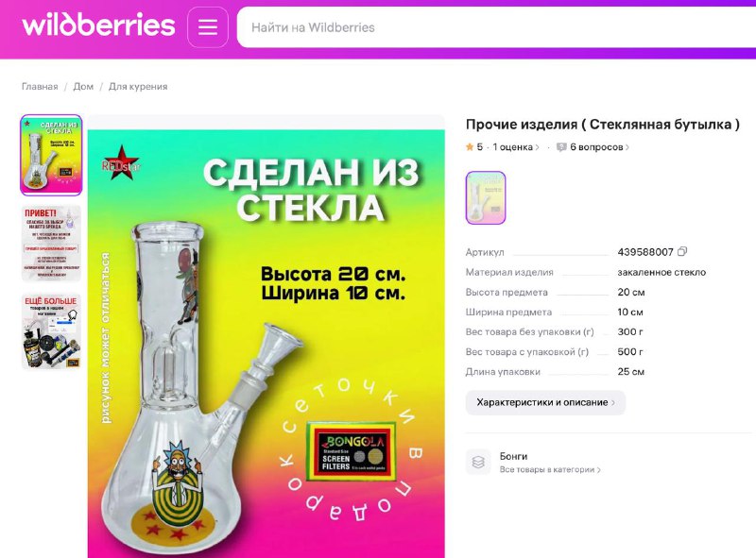Click the Бонги category stack icon
This screenshot has height=558, width=756.
coord(478,462)
